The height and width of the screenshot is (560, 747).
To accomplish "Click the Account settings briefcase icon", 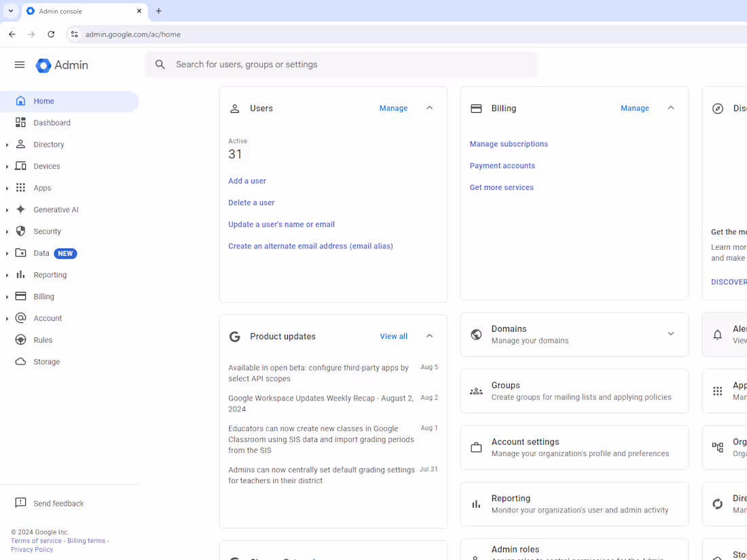I will point(476,447).
